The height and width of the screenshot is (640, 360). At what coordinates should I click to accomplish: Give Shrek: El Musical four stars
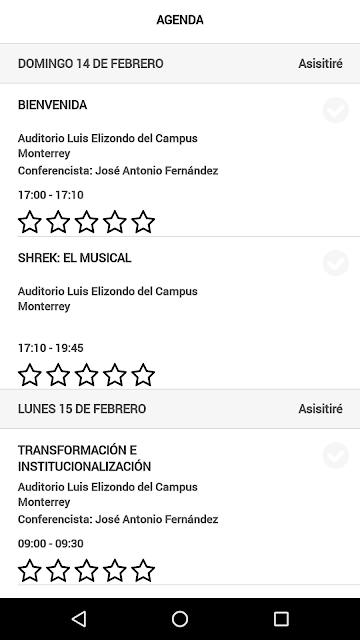pos(115,375)
